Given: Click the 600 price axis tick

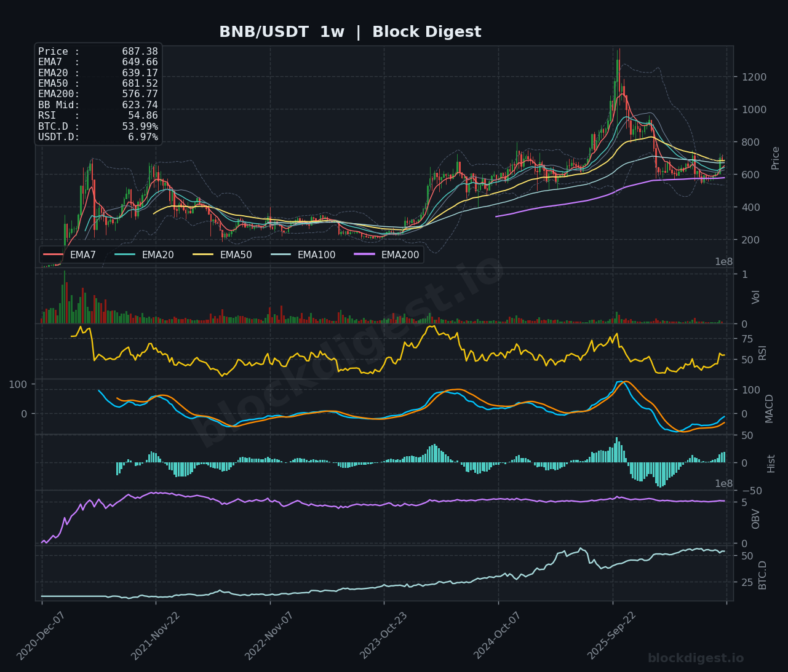Looking at the screenshot, I should pos(751,175).
